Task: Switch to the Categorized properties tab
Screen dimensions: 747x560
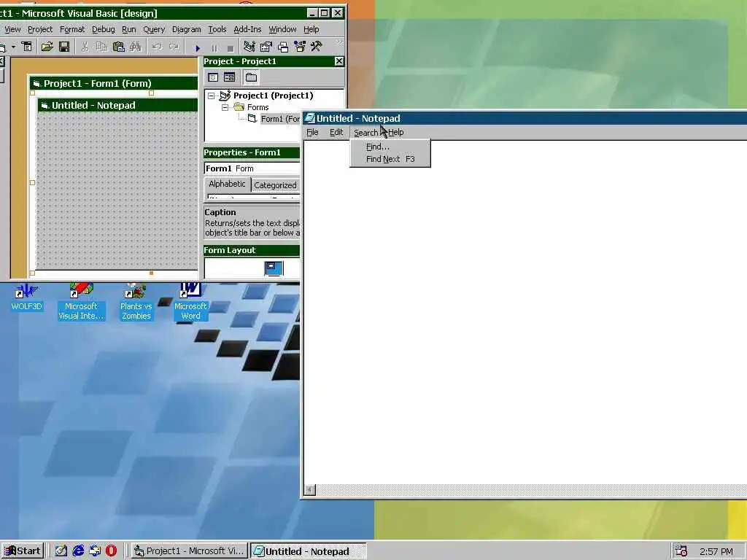Action: (x=275, y=185)
